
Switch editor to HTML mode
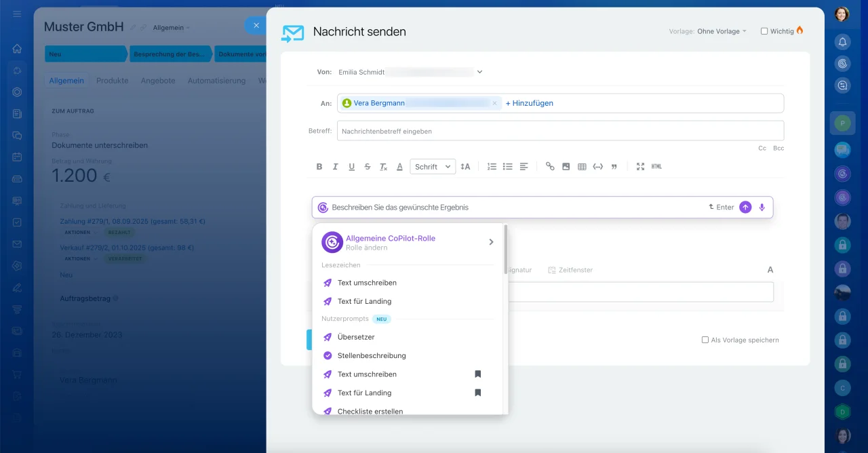(x=656, y=167)
